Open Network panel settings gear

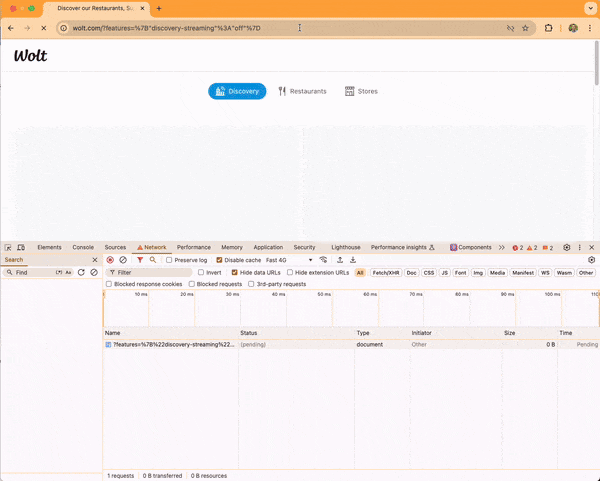(592, 260)
